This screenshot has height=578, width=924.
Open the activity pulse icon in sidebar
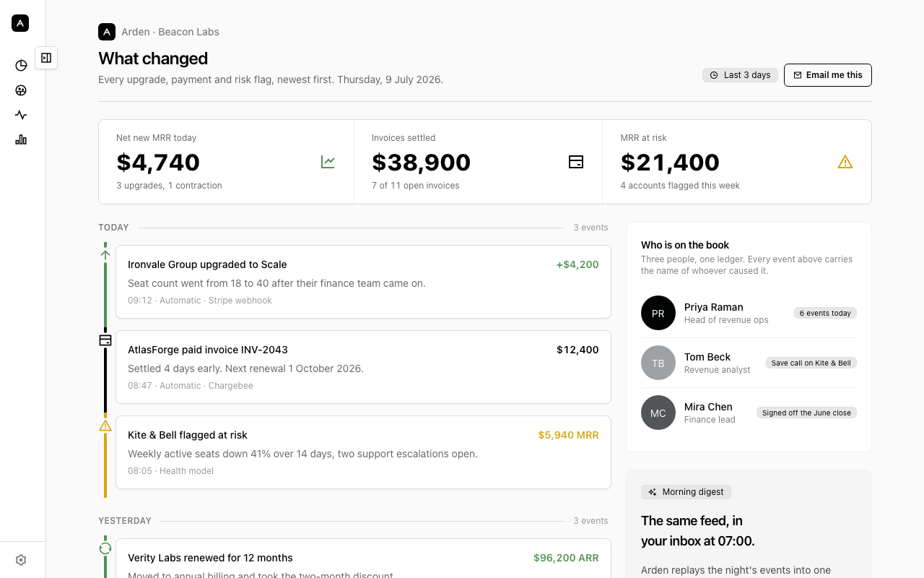click(x=21, y=115)
